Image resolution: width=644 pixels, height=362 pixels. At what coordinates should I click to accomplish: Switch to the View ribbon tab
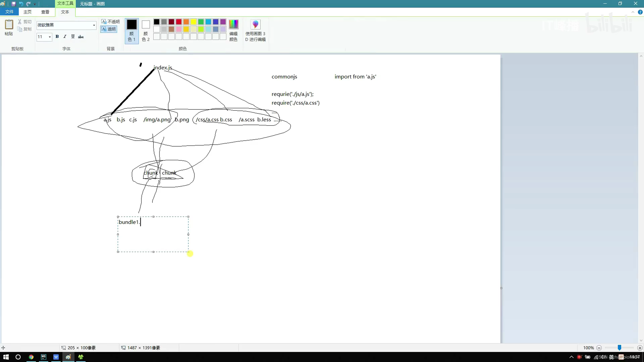pyautogui.click(x=45, y=12)
